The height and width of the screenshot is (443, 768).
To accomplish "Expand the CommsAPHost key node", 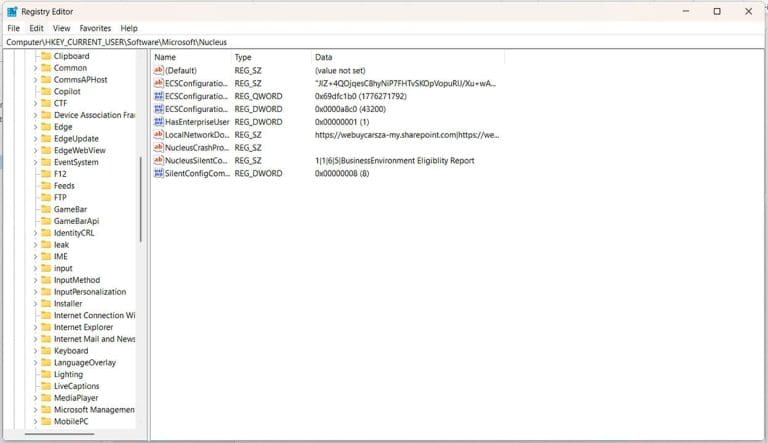I will click(35, 80).
